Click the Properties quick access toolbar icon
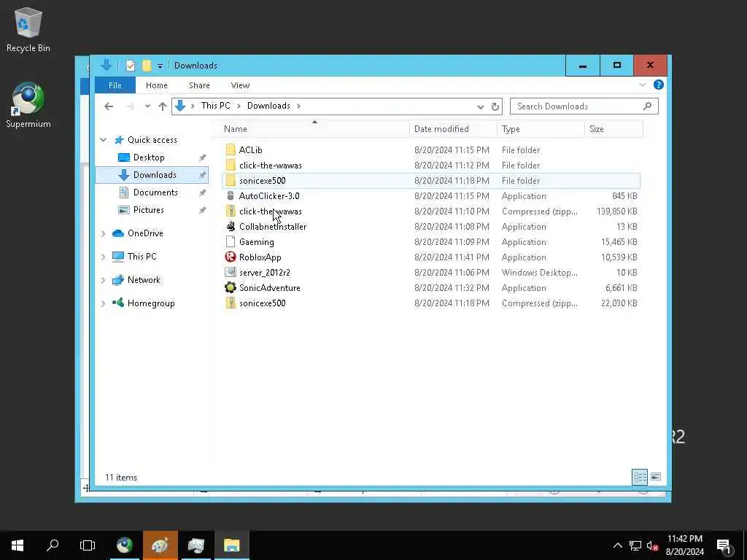The height and width of the screenshot is (560, 747). tap(131, 65)
